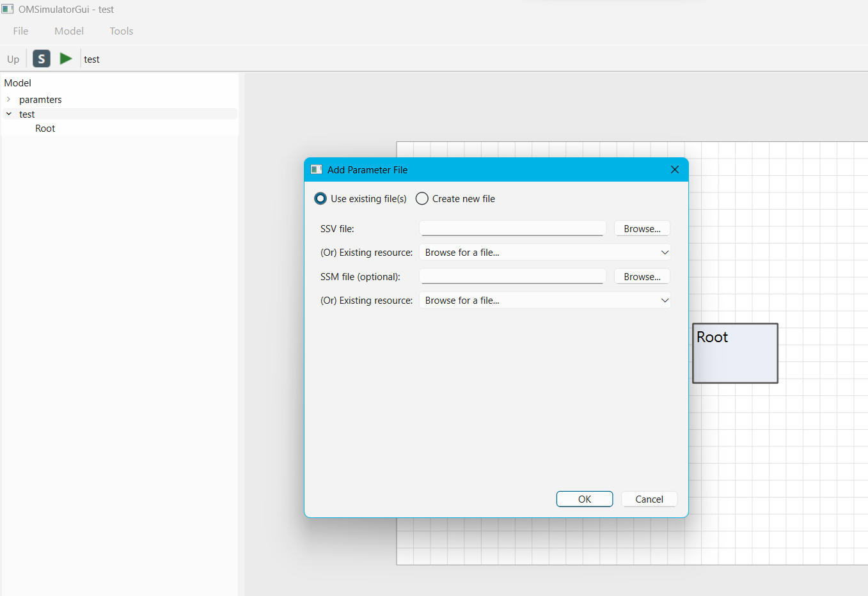Open the File menu
868x596 pixels.
[x=20, y=31]
